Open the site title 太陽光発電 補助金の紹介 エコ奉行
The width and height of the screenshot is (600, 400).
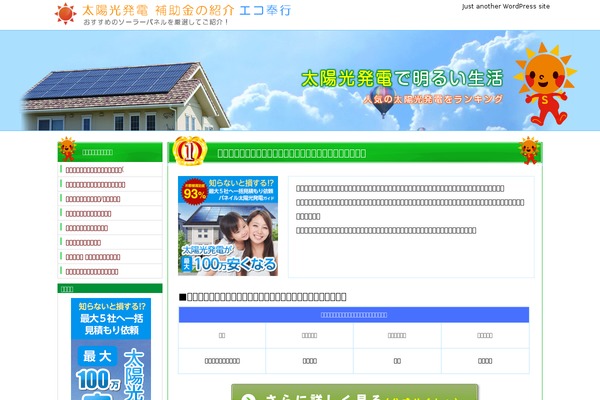(187, 10)
